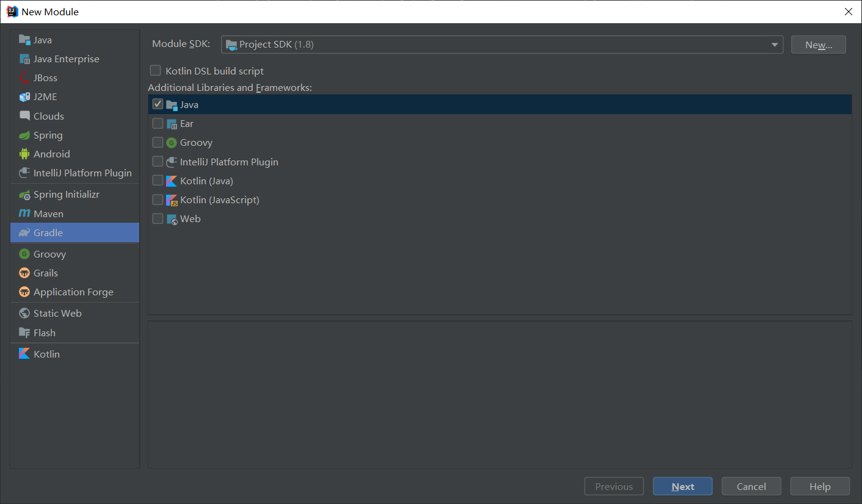Enable the Kotlin (JavaScript) checkbox

(x=158, y=200)
